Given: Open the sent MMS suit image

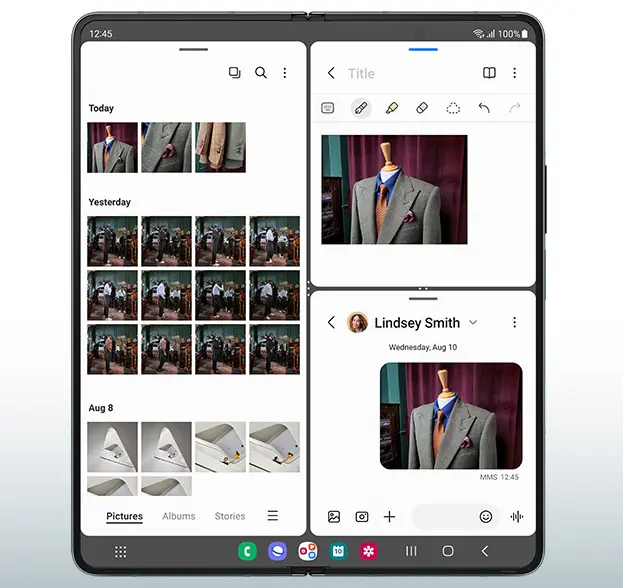Looking at the screenshot, I should point(451,416).
